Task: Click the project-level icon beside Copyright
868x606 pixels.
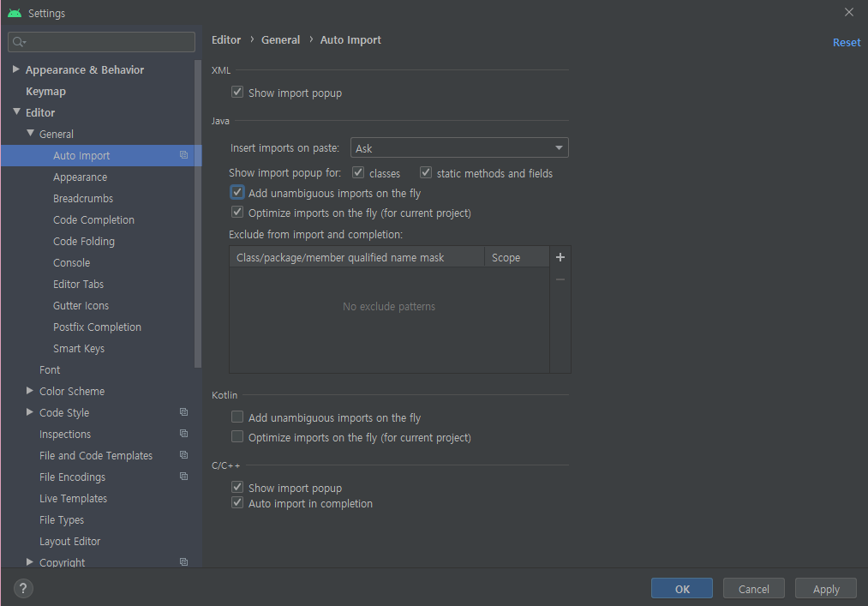Action: point(183,562)
